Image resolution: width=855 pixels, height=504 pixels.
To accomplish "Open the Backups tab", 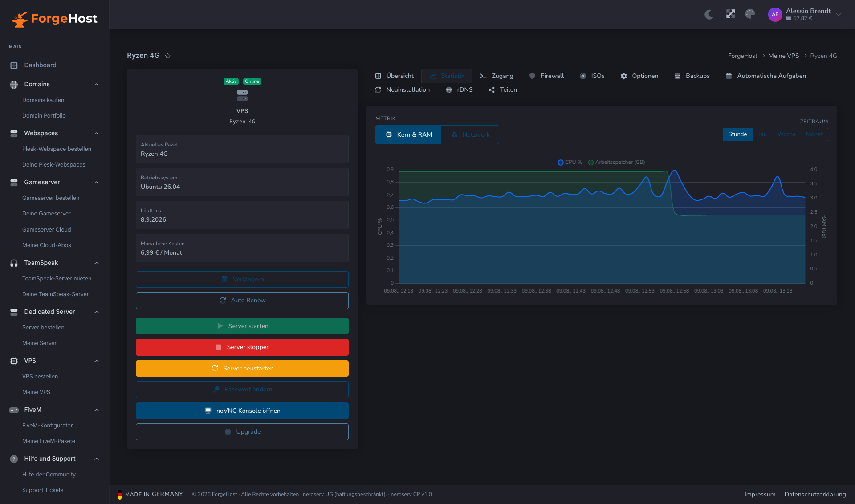I will coord(692,76).
